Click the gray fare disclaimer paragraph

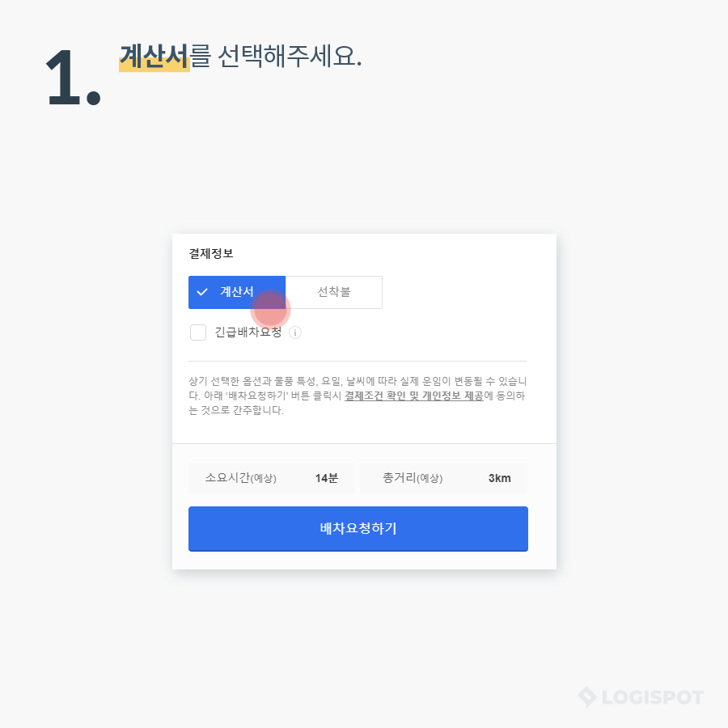point(358,396)
